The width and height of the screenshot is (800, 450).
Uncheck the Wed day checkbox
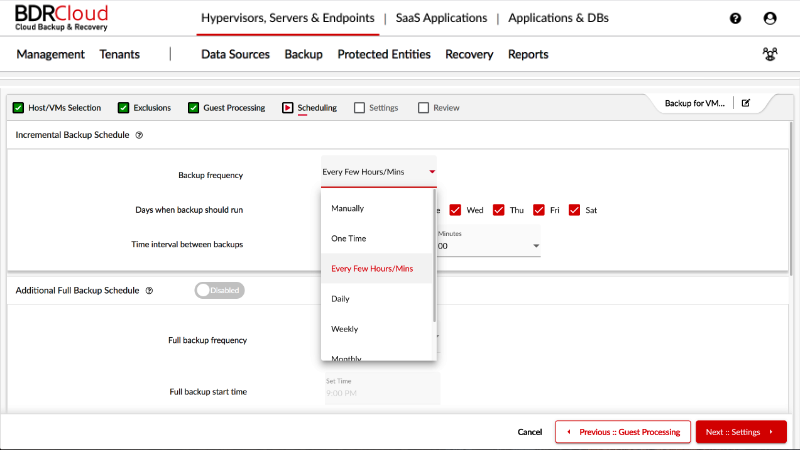pos(455,210)
